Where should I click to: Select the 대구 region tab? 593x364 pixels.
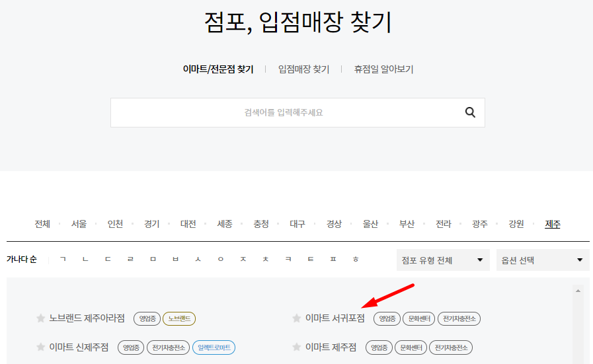(297, 224)
